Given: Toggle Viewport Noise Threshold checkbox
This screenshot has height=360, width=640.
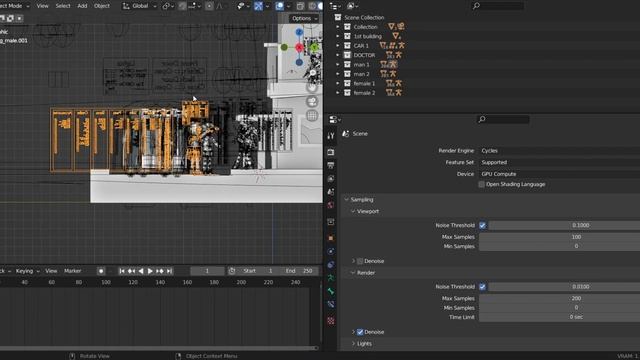Looking at the screenshot, I should pyautogui.click(x=482, y=225).
